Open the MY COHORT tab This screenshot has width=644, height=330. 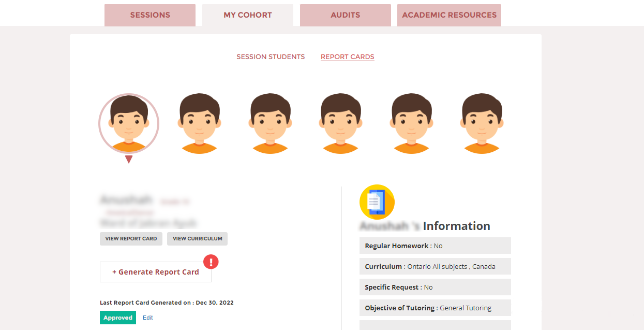pyautogui.click(x=247, y=15)
